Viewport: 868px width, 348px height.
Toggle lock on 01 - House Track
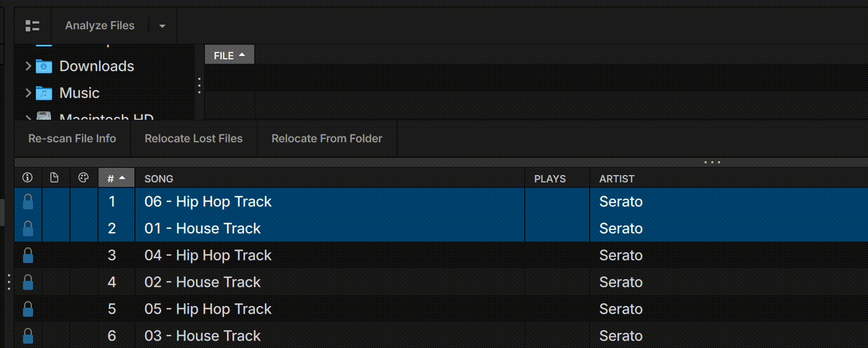pos(28,229)
